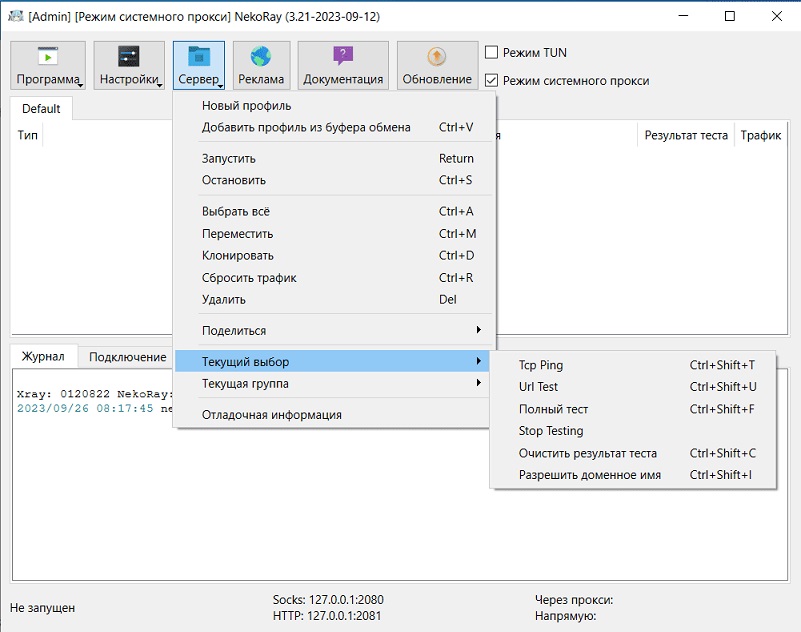
Task: Choose Выбрать всё menu item
Action: coord(335,212)
